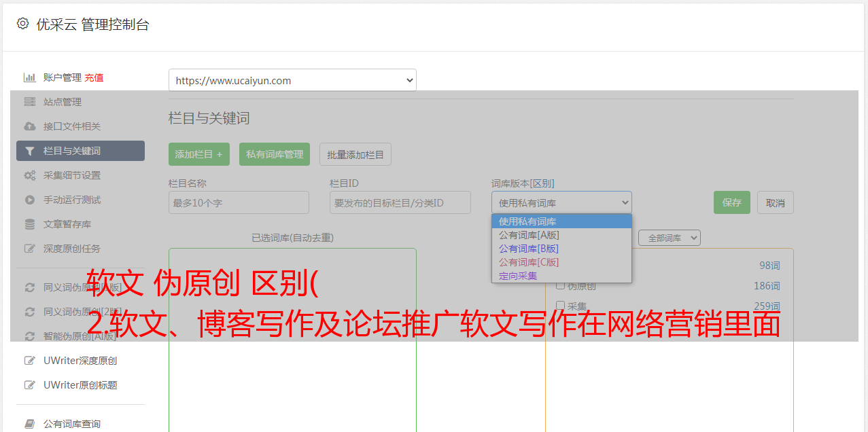Choose 公有词库[A版] option
The height and width of the screenshot is (432, 868).
561,235
